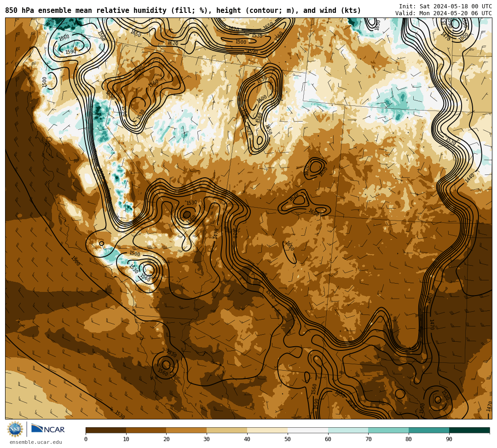Click the 'Valid: Mon 2024-05-20 06 UTC' text

click(x=444, y=13)
